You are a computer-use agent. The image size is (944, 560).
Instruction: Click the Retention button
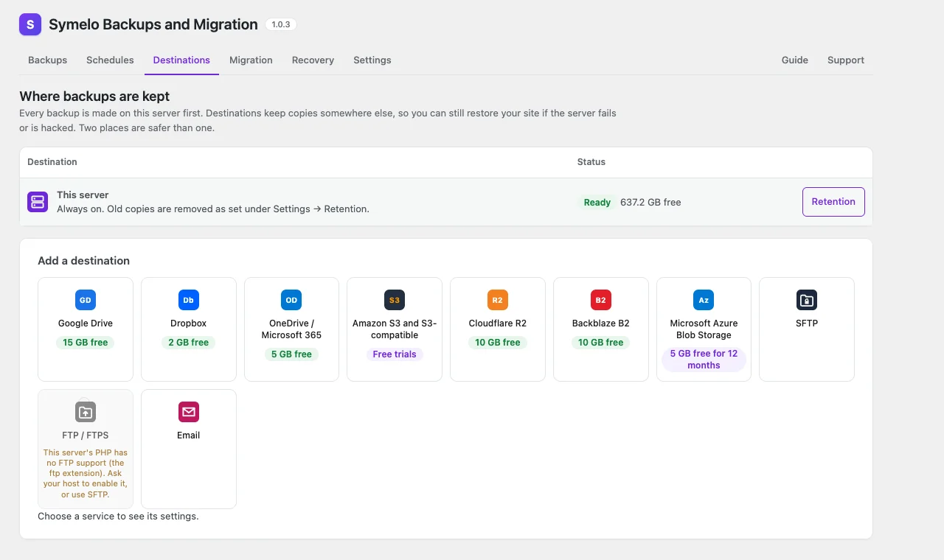[833, 202]
